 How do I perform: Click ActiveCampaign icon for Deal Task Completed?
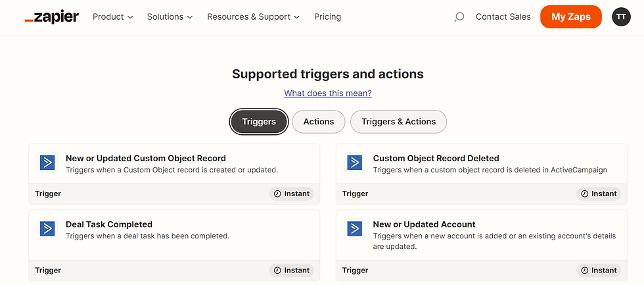click(x=47, y=228)
